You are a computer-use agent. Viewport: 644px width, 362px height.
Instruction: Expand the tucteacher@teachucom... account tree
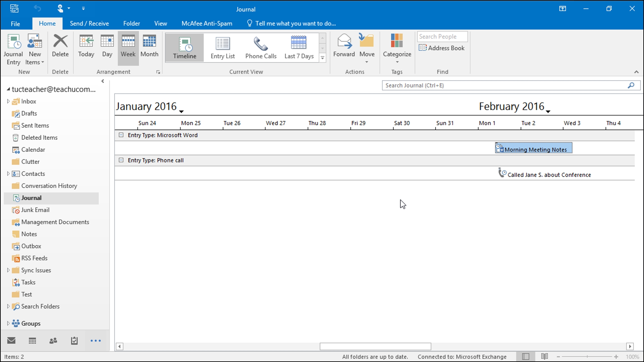(8, 89)
